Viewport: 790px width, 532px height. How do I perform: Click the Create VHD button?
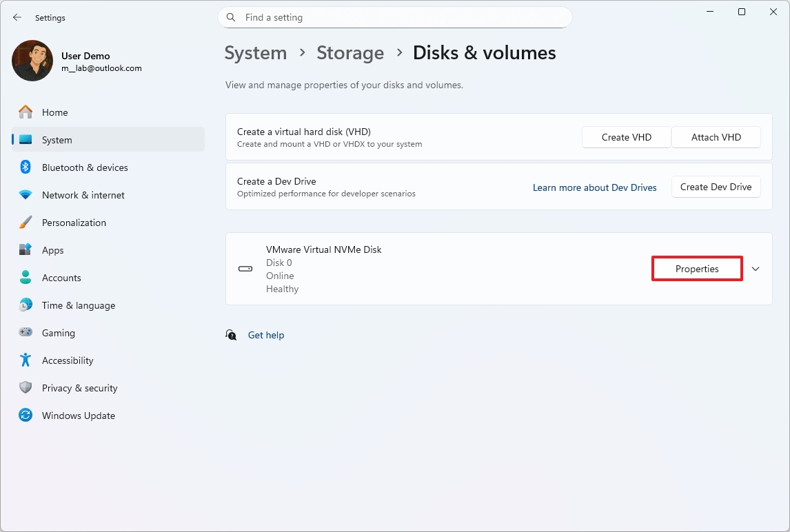[626, 137]
